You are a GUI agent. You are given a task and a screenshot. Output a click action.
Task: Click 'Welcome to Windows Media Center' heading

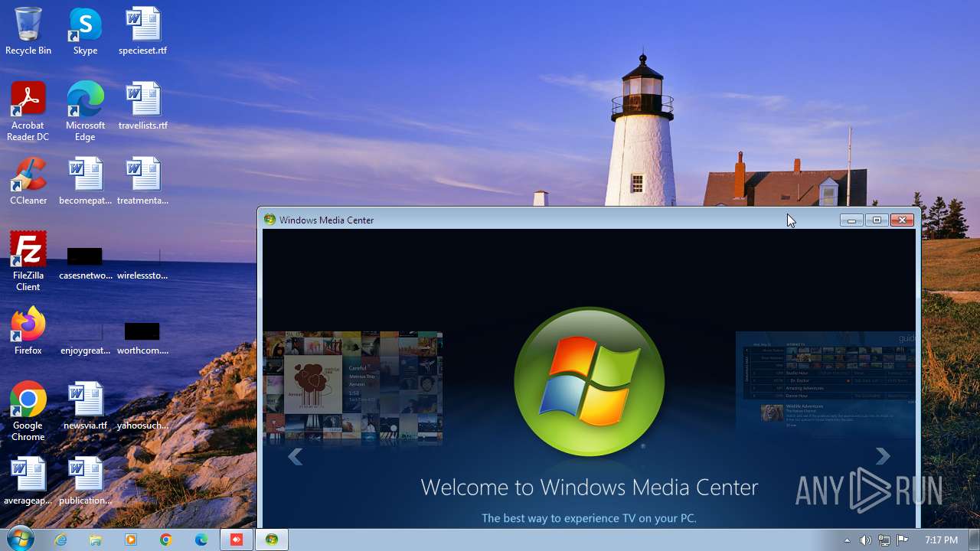tap(590, 487)
